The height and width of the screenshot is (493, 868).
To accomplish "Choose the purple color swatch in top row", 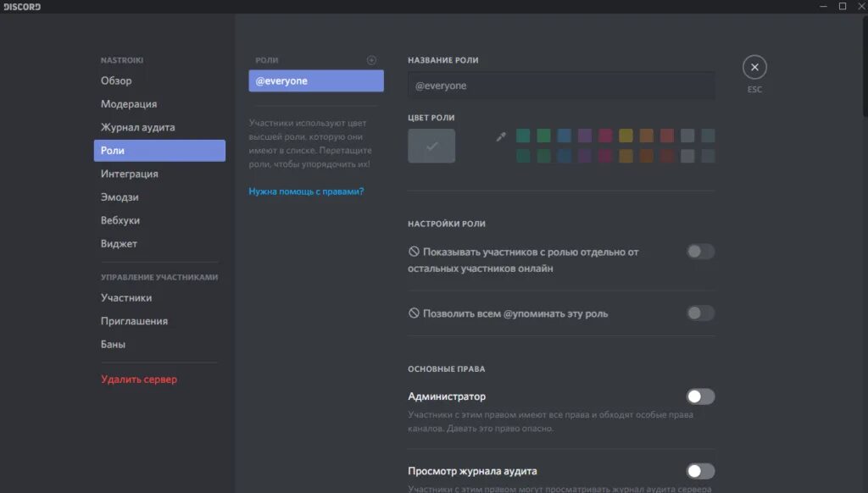I will tap(585, 136).
